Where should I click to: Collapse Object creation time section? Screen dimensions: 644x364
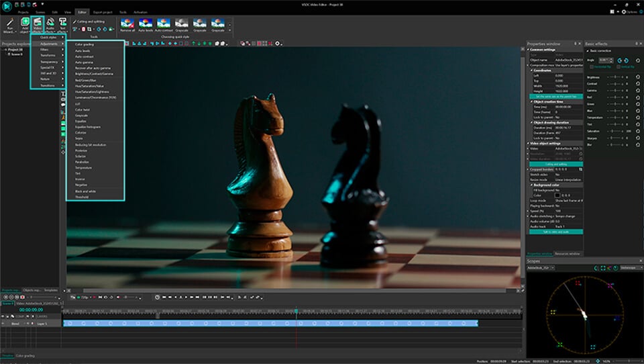point(531,101)
